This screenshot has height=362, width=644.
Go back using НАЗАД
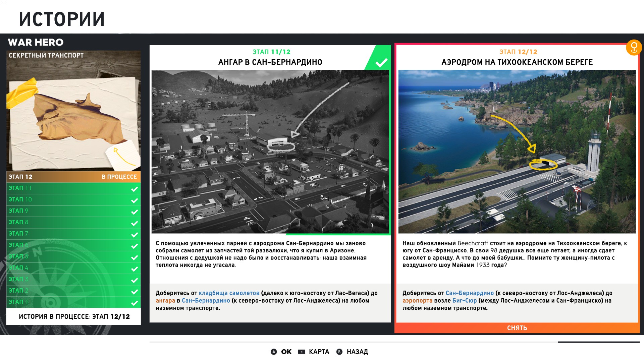click(x=357, y=352)
